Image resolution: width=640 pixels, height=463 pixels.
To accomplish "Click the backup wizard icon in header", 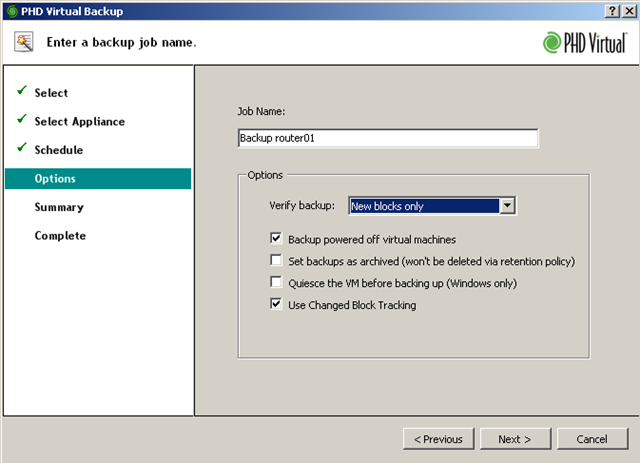I will tap(24, 42).
